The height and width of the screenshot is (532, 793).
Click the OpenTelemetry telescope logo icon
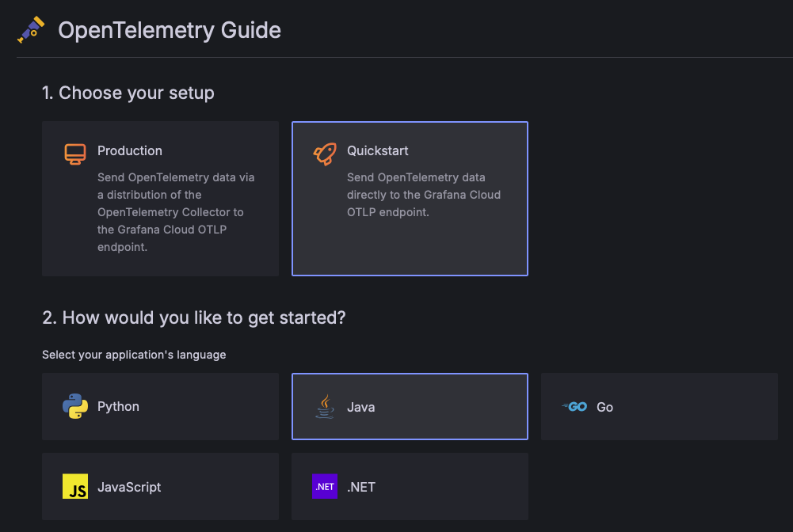(31, 30)
